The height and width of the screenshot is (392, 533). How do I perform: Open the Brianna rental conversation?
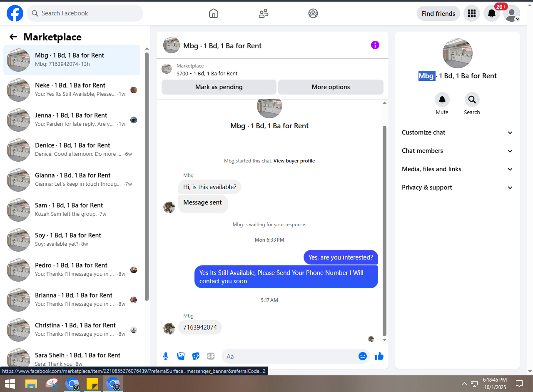72,300
